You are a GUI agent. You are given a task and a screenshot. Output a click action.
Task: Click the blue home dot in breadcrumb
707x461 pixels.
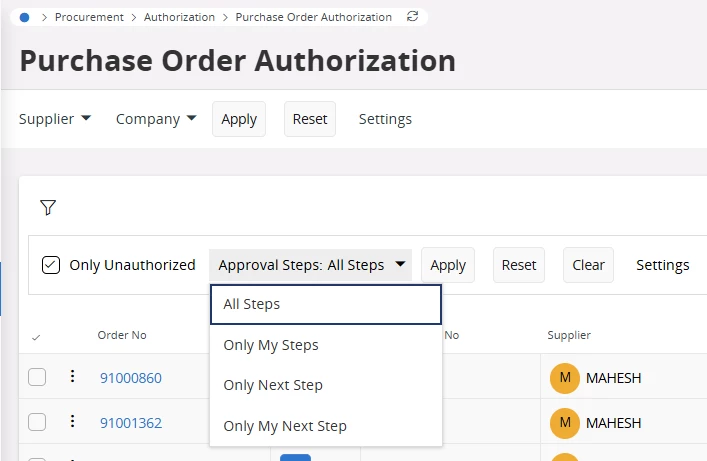click(24, 18)
